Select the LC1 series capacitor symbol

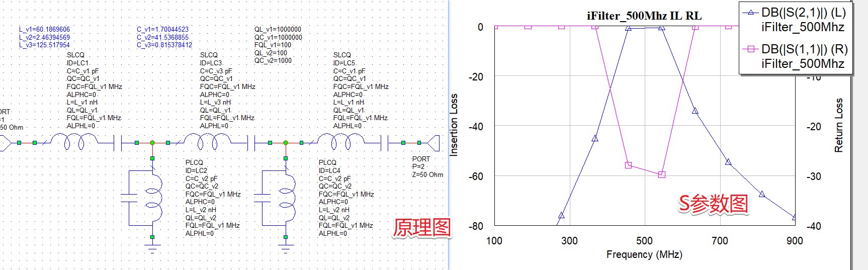(118, 143)
